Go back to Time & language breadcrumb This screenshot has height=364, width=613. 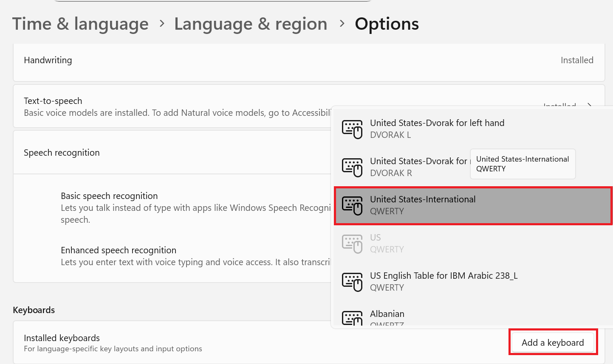point(80,24)
